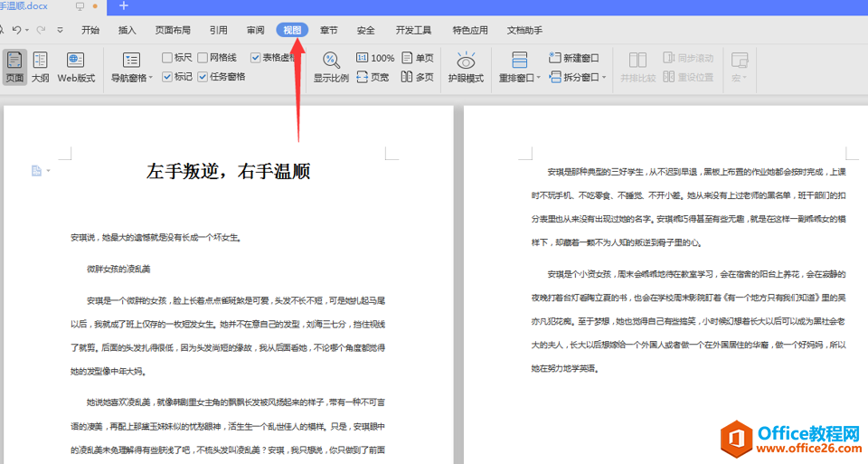Viewport: 868px width, 464px height.
Task: Expand the 拆分窗口 dropdown arrow
Action: 604,78
